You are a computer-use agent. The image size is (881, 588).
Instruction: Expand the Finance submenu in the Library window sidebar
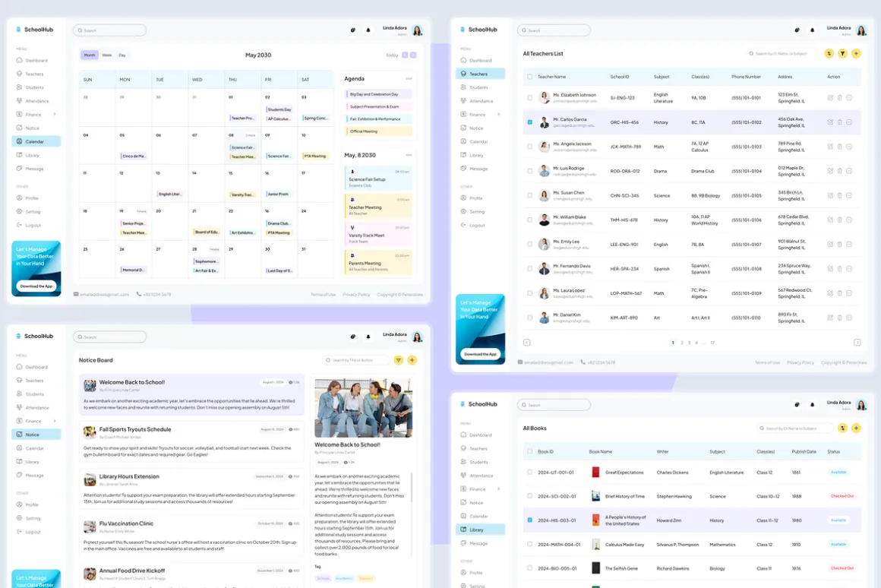tap(498, 489)
